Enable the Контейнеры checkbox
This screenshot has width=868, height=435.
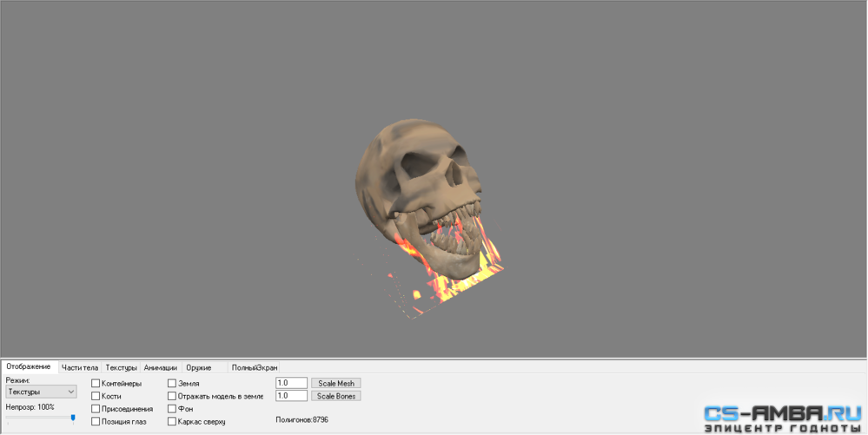click(96, 383)
